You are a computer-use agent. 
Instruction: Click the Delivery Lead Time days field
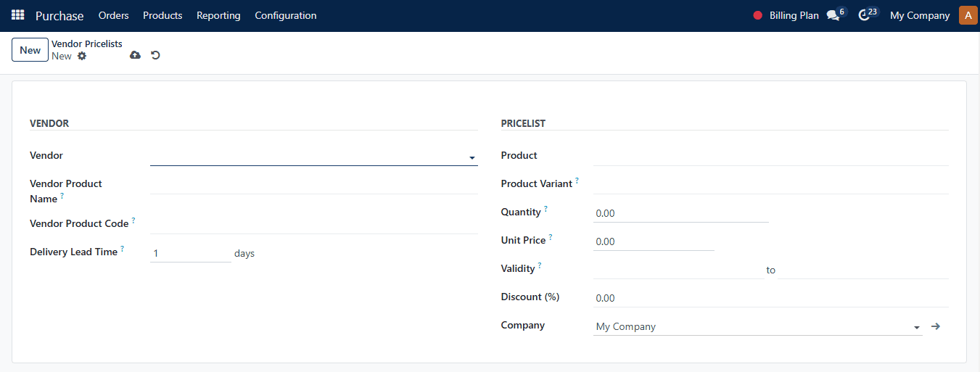[x=191, y=254]
